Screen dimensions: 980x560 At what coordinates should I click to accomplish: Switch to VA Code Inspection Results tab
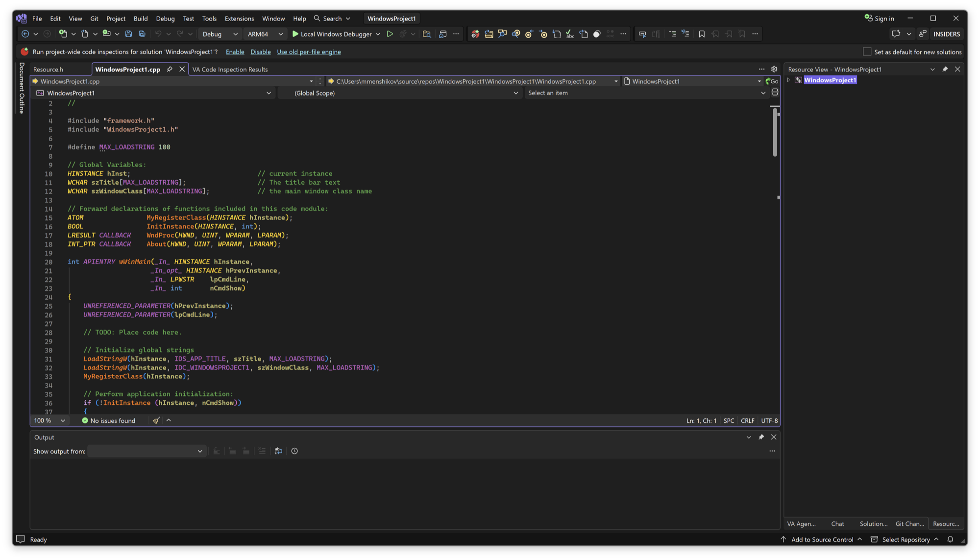pyautogui.click(x=230, y=69)
